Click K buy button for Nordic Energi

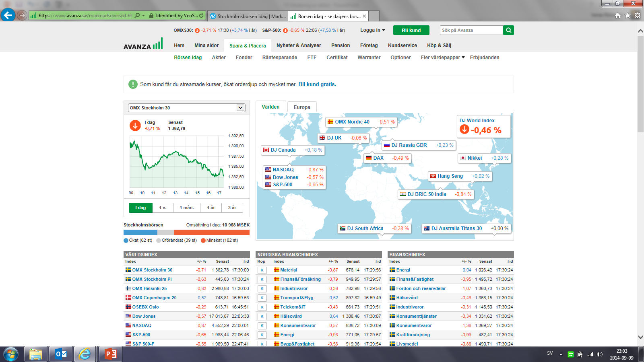[262, 335]
